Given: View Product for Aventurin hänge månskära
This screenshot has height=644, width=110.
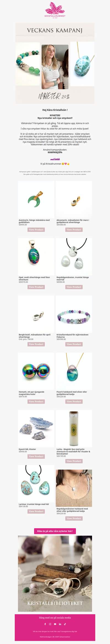Looking at the screenshot, I should [x=36, y=230].
